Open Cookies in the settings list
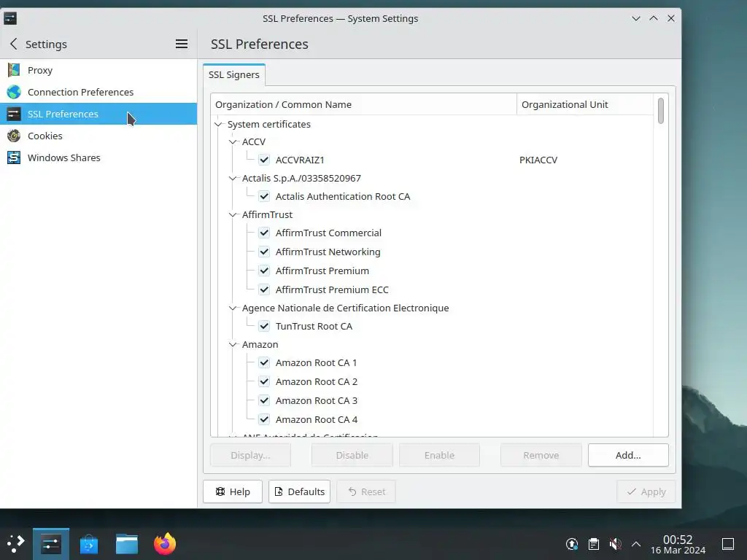The height and width of the screenshot is (560, 747). (x=98, y=136)
